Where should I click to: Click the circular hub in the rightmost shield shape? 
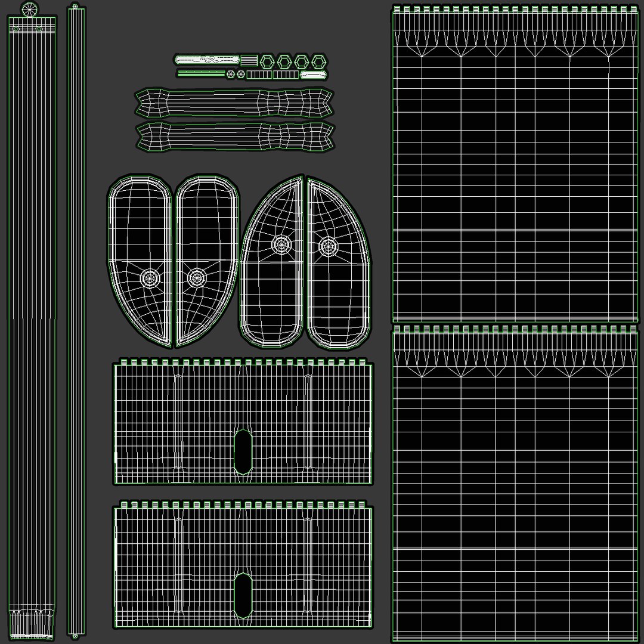tap(329, 247)
